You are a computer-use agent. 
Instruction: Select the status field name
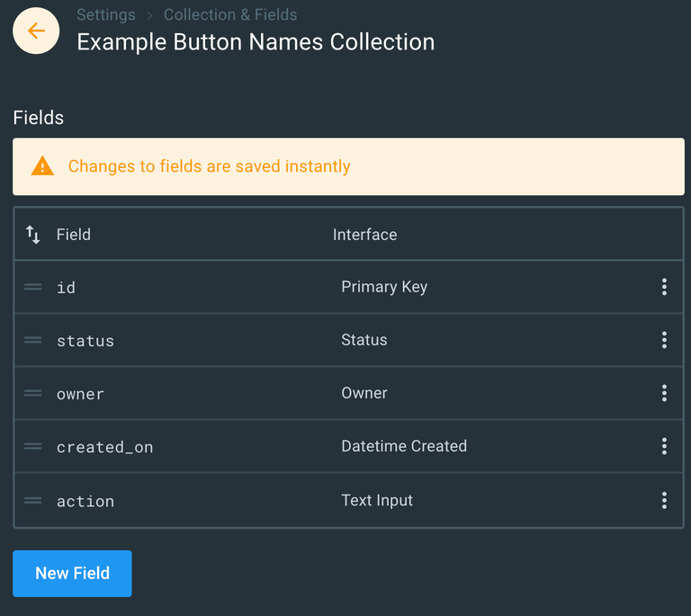(x=85, y=341)
